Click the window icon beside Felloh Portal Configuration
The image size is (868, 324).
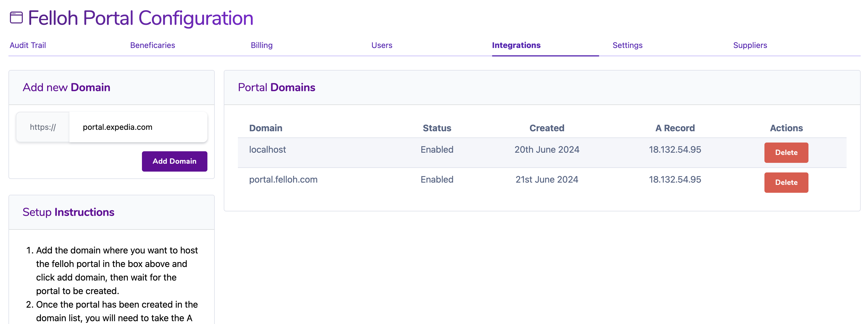[x=16, y=17]
